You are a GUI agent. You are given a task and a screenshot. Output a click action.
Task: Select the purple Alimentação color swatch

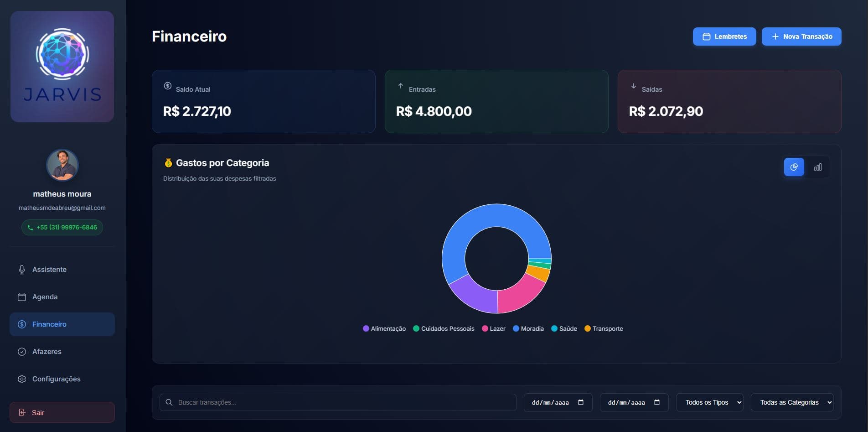point(366,328)
